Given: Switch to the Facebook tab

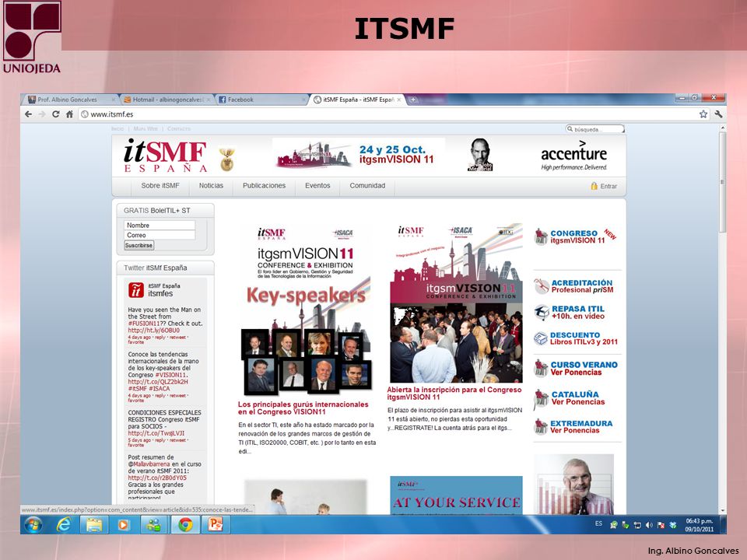Looking at the screenshot, I should pyautogui.click(x=261, y=100).
